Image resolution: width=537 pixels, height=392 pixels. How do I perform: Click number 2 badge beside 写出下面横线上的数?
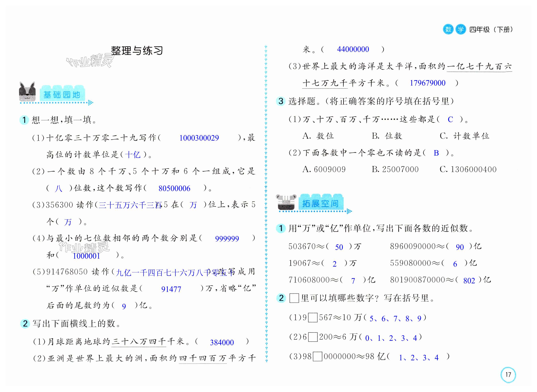tap(25, 324)
